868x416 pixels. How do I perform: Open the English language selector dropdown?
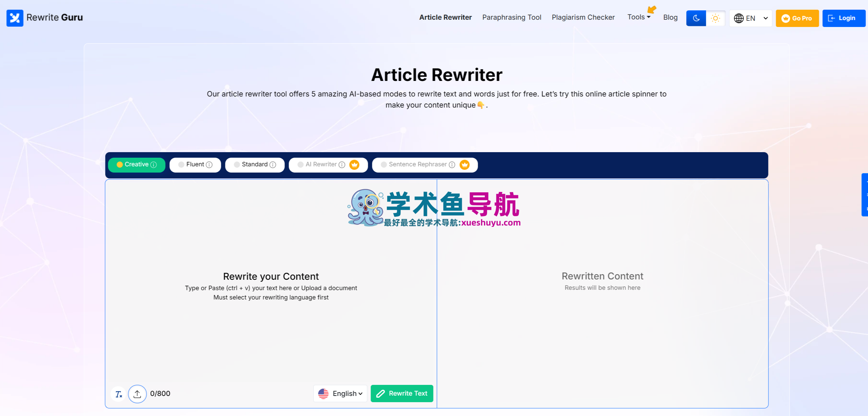(340, 394)
